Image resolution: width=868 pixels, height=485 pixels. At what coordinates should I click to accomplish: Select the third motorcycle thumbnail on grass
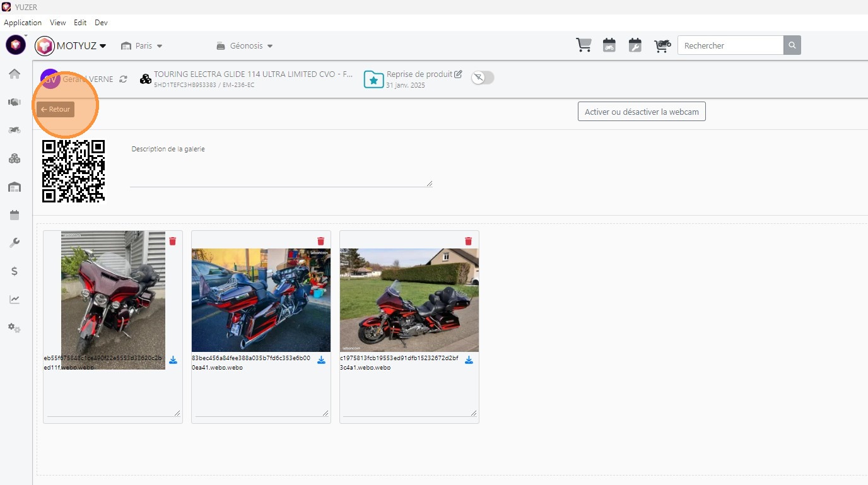coord(409,300)
